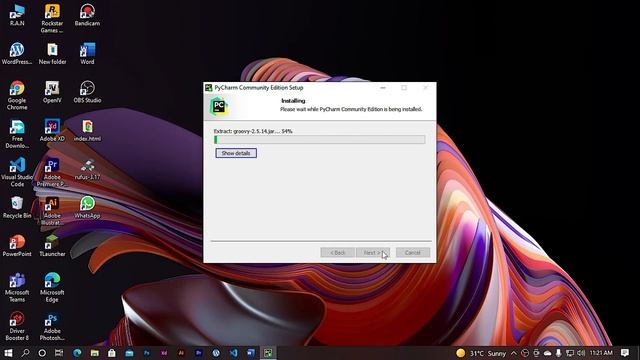The height and width of the screenshot is (360, 640).
Task: Select the Adobe Illustrator desktop icon
Action: tap(52, 211)
